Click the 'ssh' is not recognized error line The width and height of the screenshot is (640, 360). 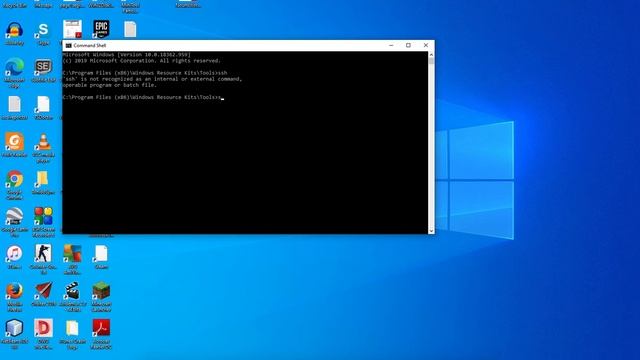point(152,79)
